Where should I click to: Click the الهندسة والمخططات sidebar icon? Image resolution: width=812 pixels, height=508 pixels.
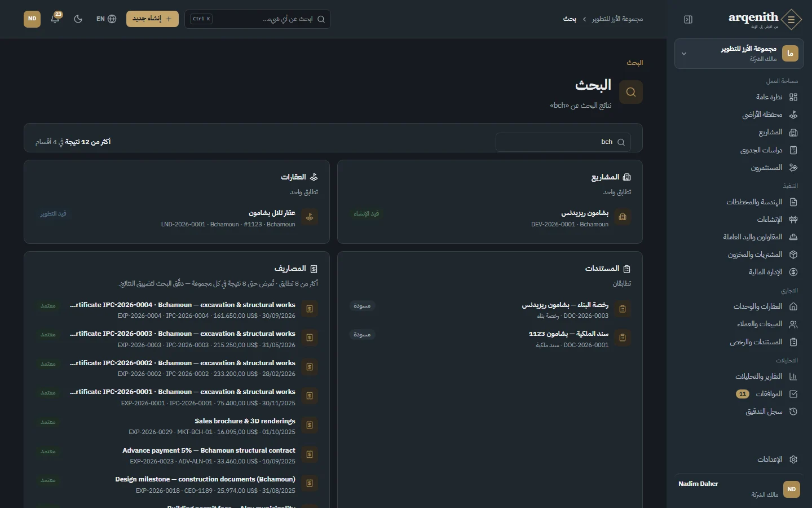pos(793,202)
